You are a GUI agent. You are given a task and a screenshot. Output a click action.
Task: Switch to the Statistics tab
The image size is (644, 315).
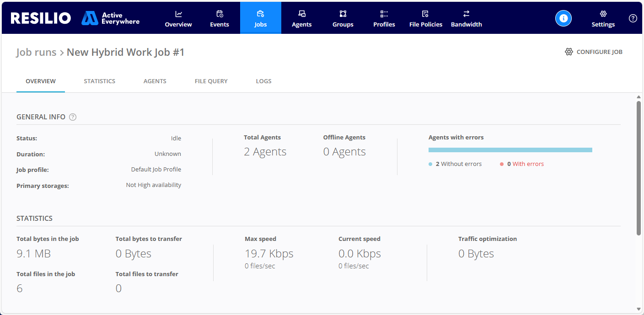coord(99,81)
